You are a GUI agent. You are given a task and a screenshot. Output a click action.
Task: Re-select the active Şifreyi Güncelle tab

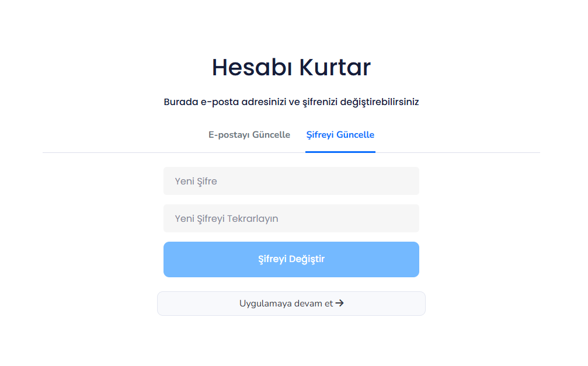click(340, 134)
